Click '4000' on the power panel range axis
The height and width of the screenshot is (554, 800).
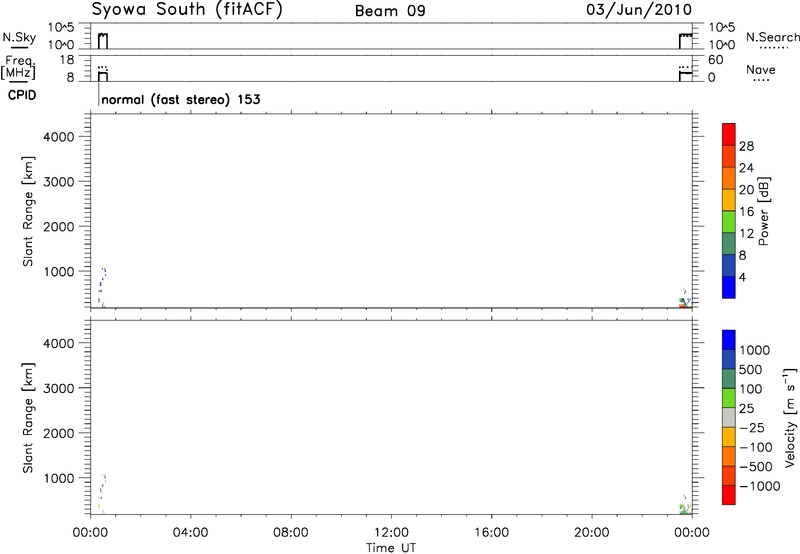59,137
